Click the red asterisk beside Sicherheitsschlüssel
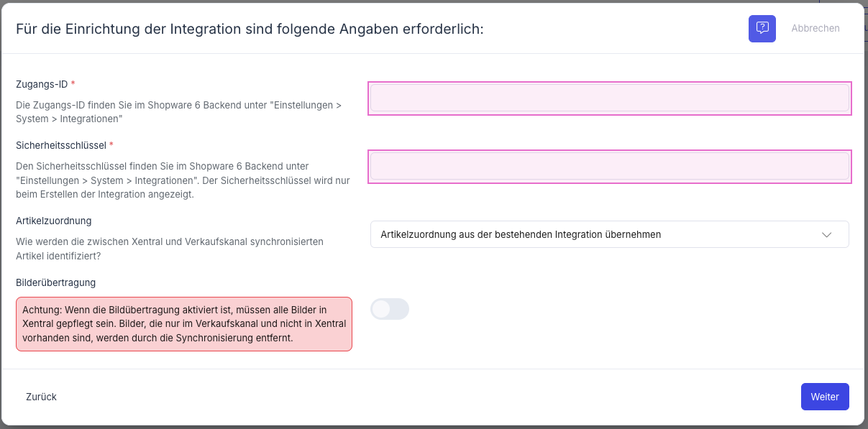 [x=111, y=145]
